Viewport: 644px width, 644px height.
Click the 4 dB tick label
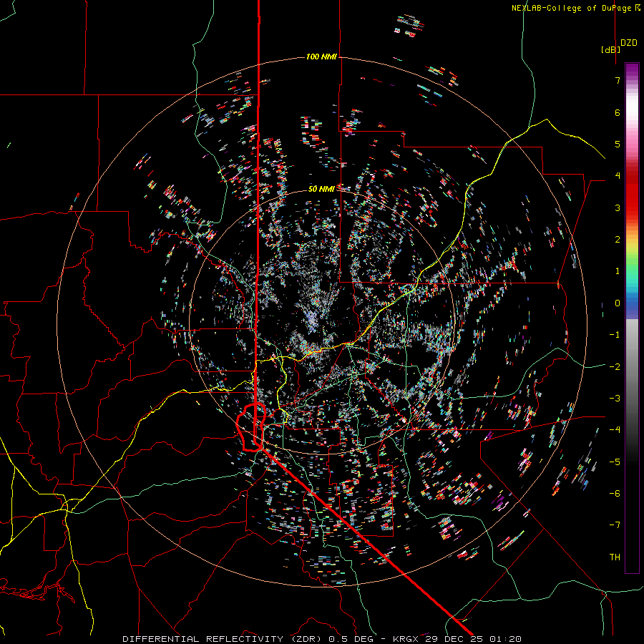(618, 176)
